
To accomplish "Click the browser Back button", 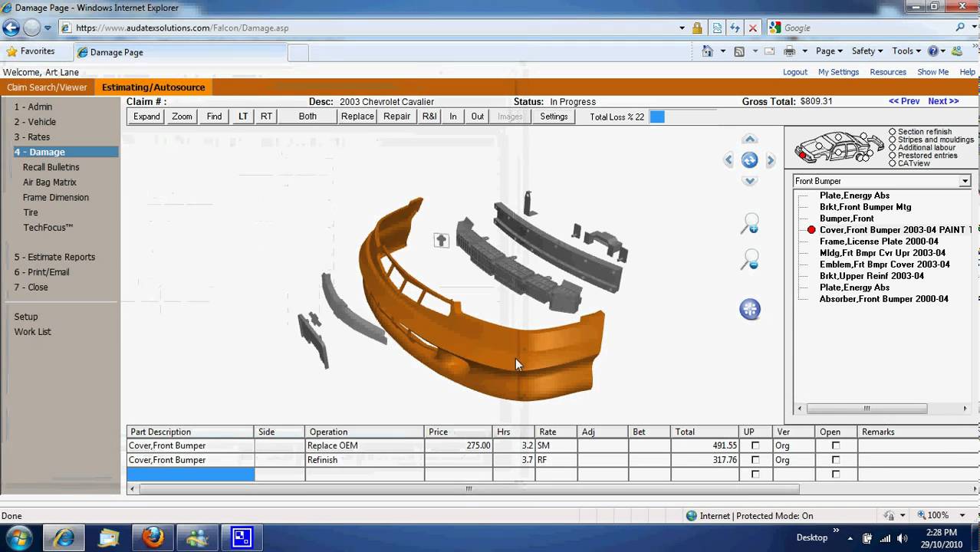I will [x=11, y=28].
